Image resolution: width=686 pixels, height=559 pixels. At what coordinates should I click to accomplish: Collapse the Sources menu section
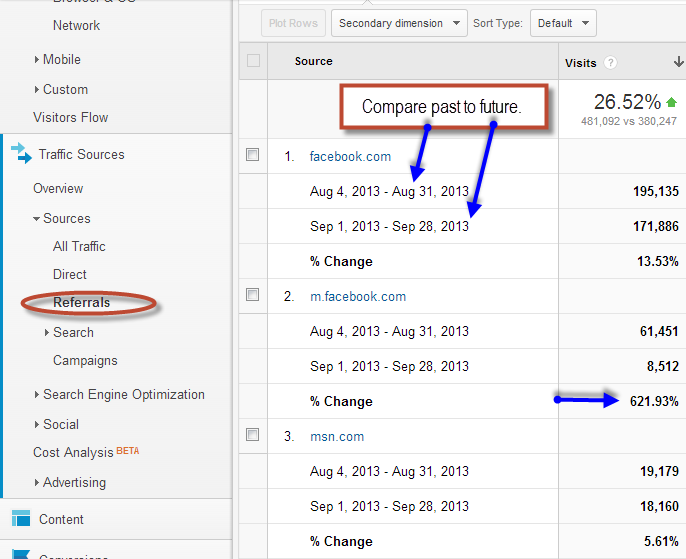click(36, 218)
